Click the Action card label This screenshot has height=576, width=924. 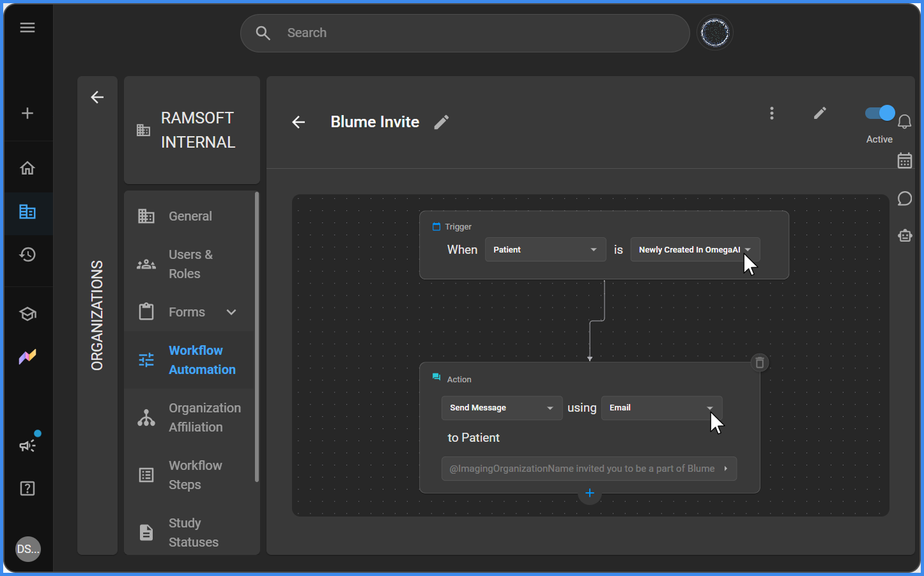point(459,380)
